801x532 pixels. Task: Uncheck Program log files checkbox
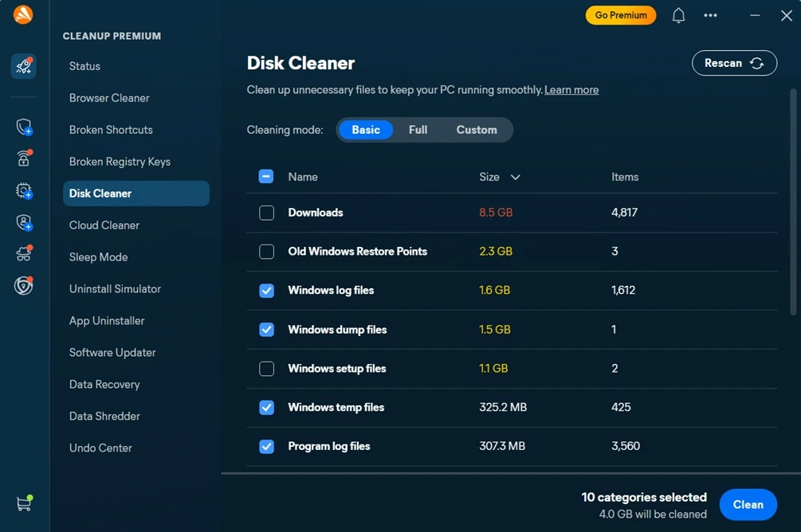pos(266,446)
